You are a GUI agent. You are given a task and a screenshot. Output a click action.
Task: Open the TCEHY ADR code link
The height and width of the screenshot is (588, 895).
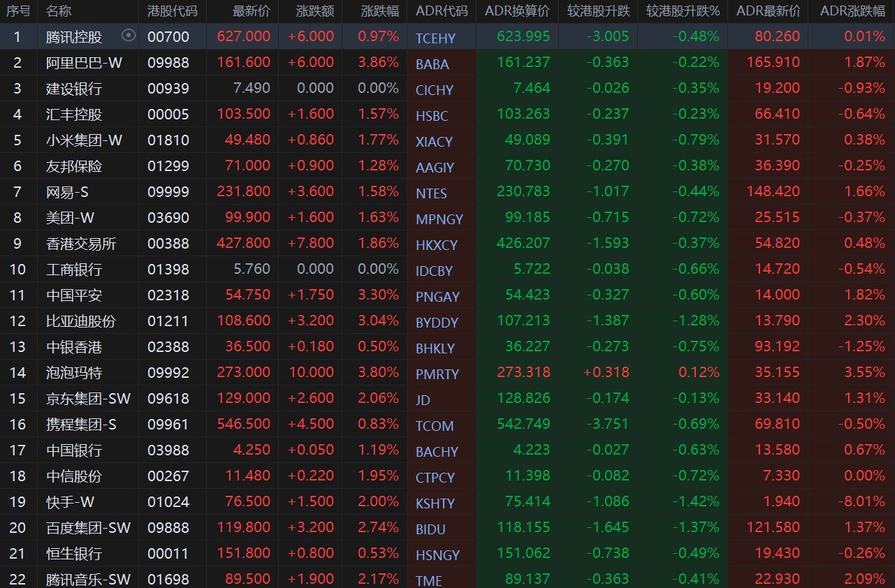[436, 38]
